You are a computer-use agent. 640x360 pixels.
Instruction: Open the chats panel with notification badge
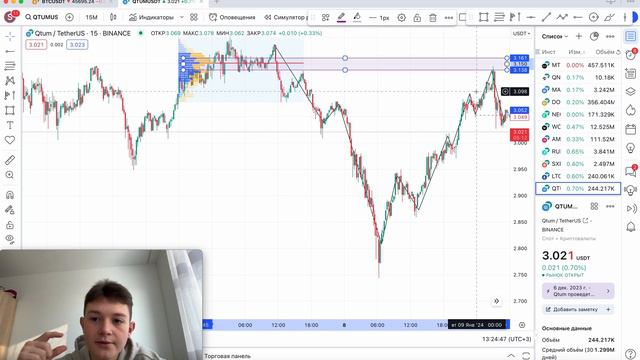(631, 171)
